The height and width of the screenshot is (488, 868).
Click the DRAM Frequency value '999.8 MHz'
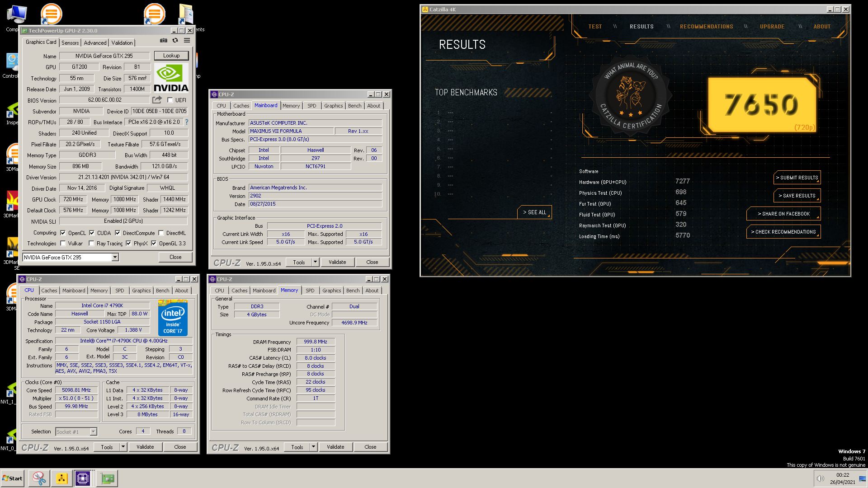[x=316, y=342]
